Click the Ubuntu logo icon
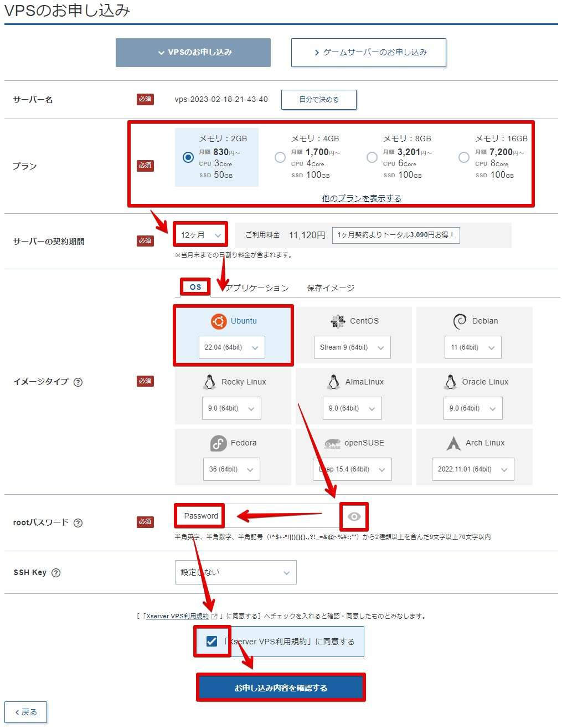Viewport: 562px width, 728px height. click(219, 321)
